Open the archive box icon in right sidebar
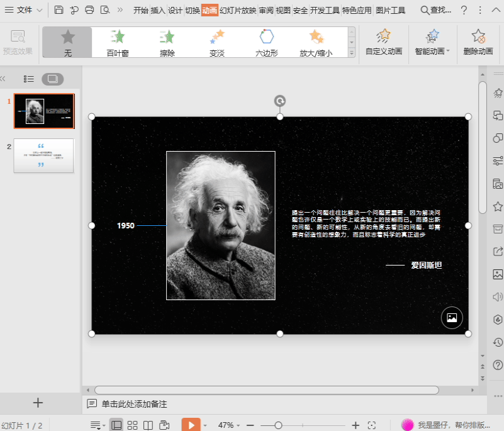The image size is (504, 431). [498, 229]
